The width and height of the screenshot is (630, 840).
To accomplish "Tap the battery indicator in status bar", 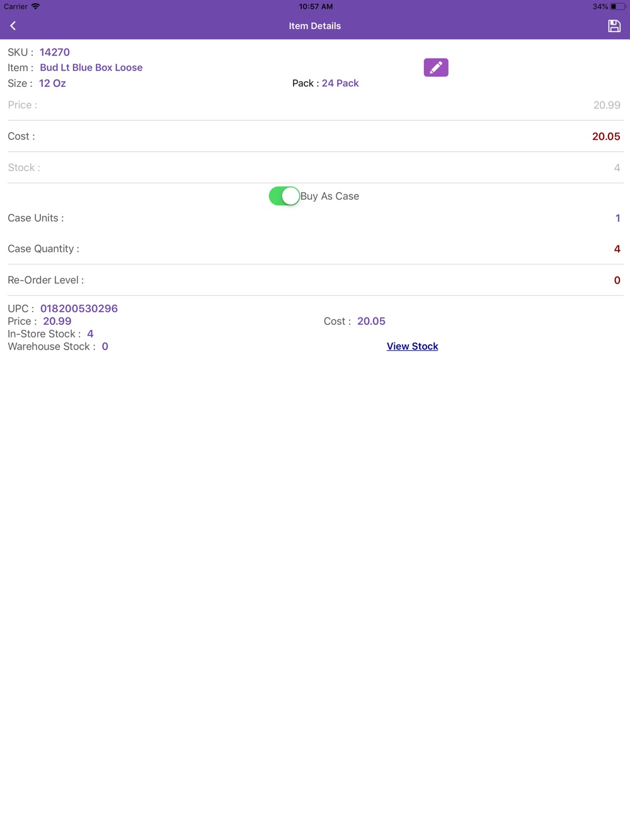I will (617, 6).
